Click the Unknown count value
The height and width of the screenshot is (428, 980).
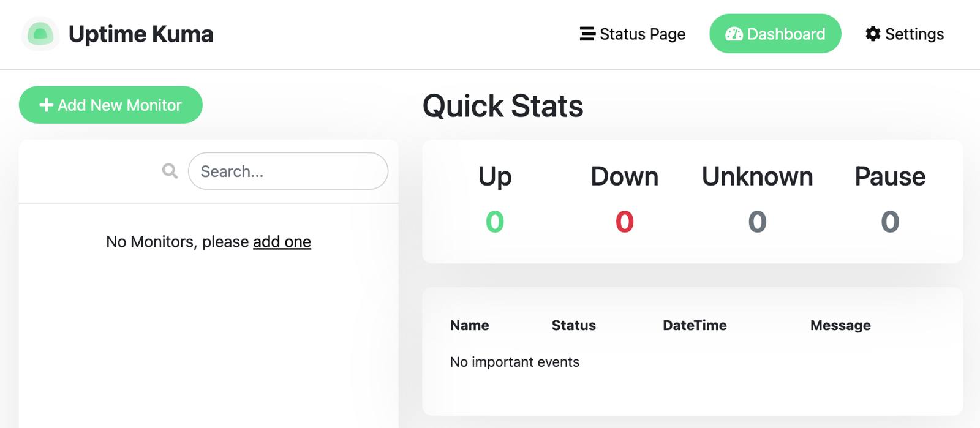click(757, 222)
